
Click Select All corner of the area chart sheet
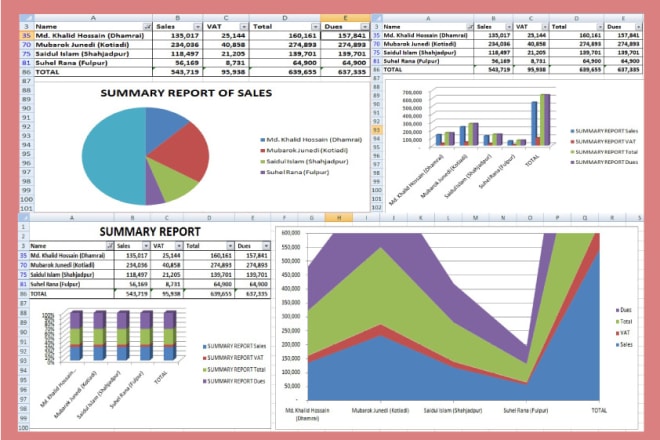pos(24,218)
